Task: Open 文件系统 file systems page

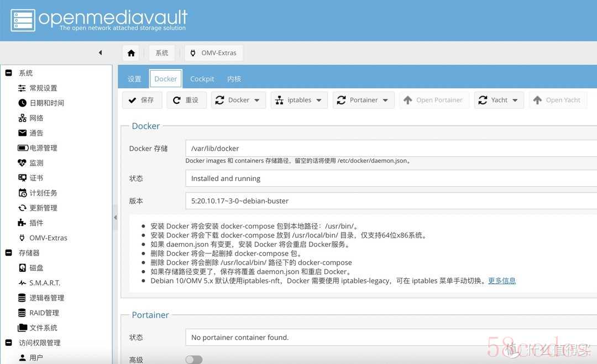Action: pos(38,328)
